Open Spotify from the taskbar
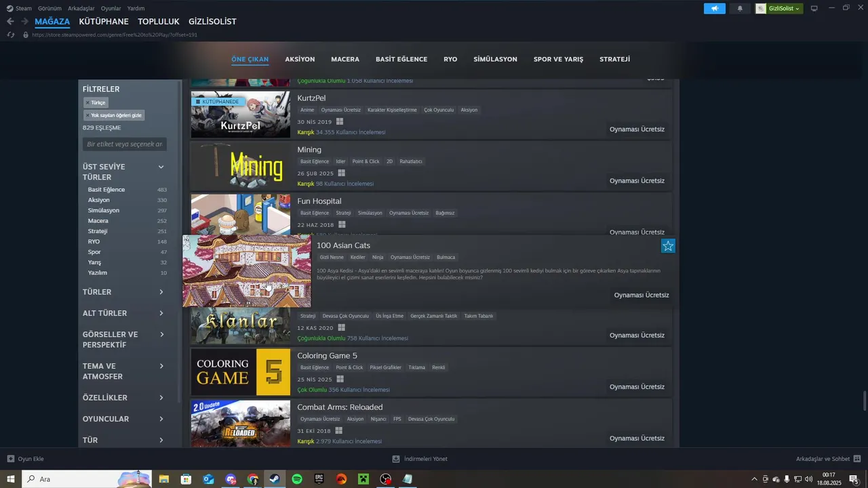The image size is (868, 488). (297, 479)
